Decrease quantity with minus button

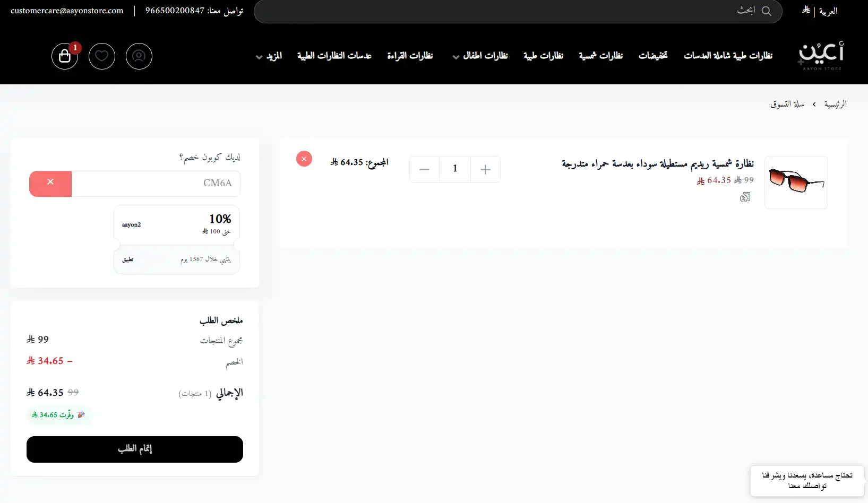[x=424, y=169]
